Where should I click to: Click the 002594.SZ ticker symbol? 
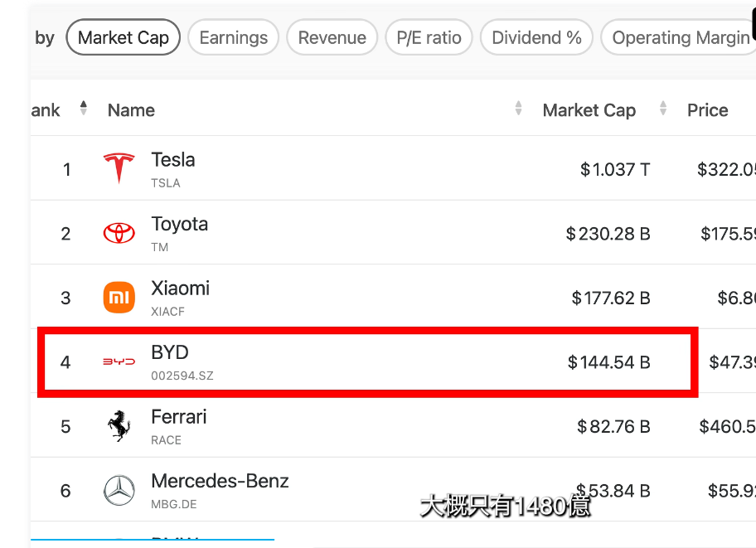tap(182, 376)
